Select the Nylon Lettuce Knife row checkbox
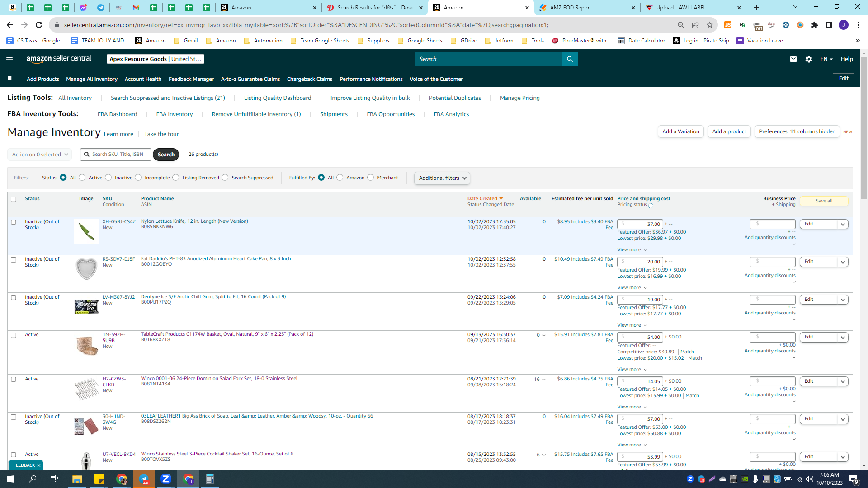 [14, 222]
